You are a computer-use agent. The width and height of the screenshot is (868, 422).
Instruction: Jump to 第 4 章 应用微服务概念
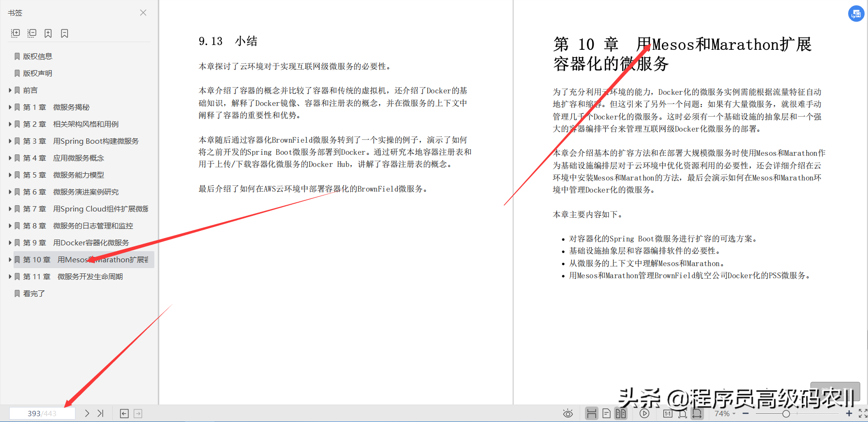tap(63, 158)
